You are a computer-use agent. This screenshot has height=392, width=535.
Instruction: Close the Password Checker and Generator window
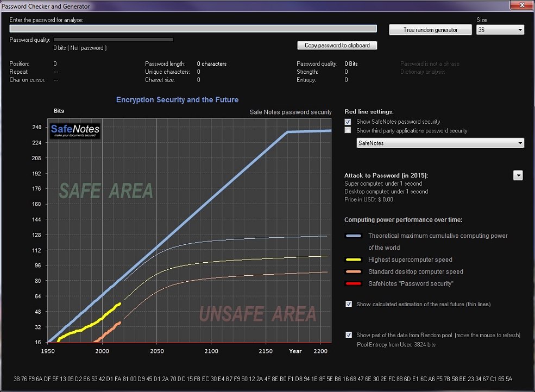[522, 5]
